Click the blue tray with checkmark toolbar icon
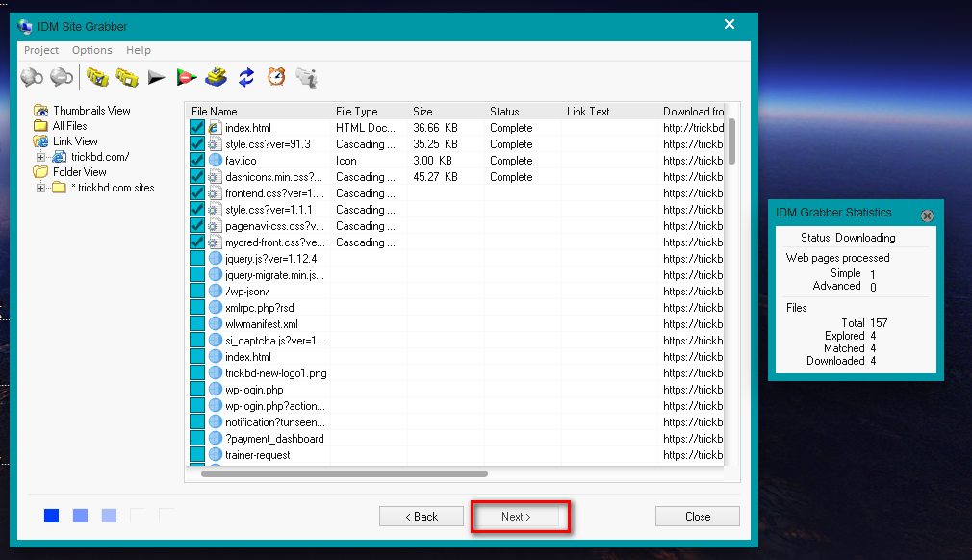Viewport: 972px width, 560px height. coord(217,77)
